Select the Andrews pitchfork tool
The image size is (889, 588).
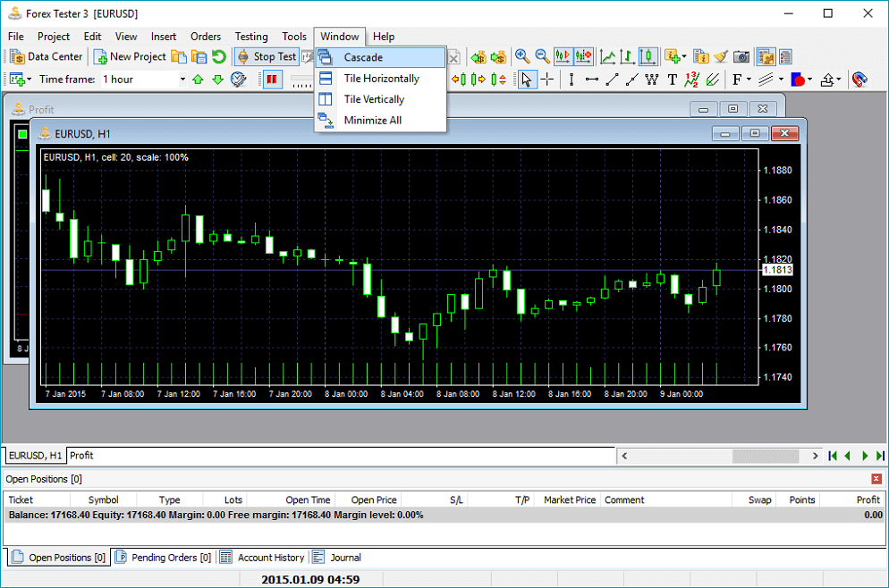[x=713, y=80]
